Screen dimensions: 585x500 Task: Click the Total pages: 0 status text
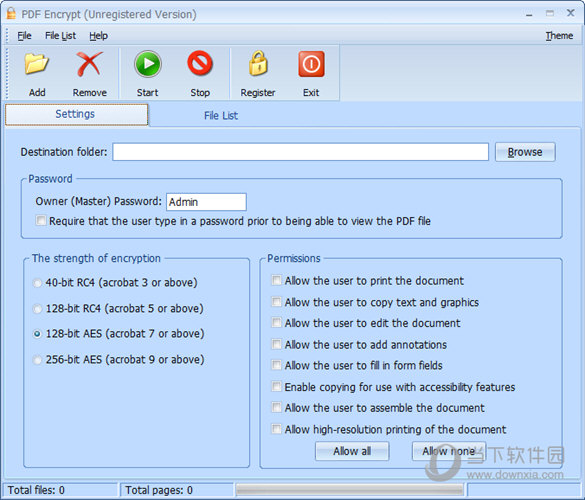tap(159, 490)
